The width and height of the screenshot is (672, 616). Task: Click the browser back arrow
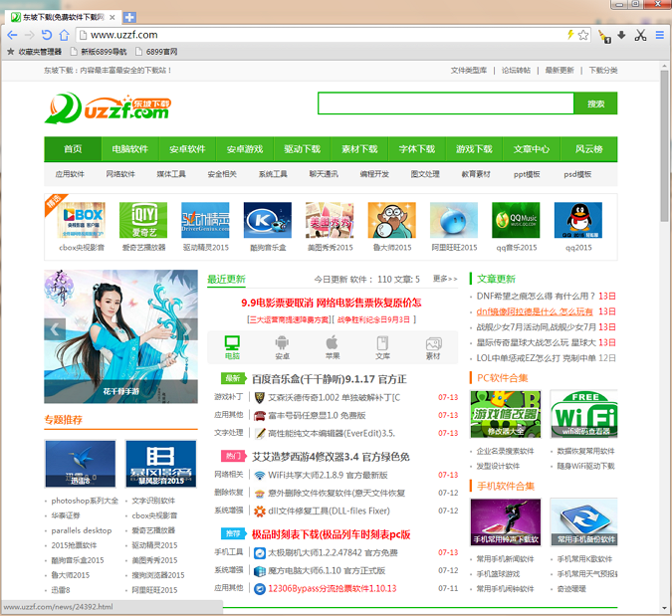coord(12,35)
